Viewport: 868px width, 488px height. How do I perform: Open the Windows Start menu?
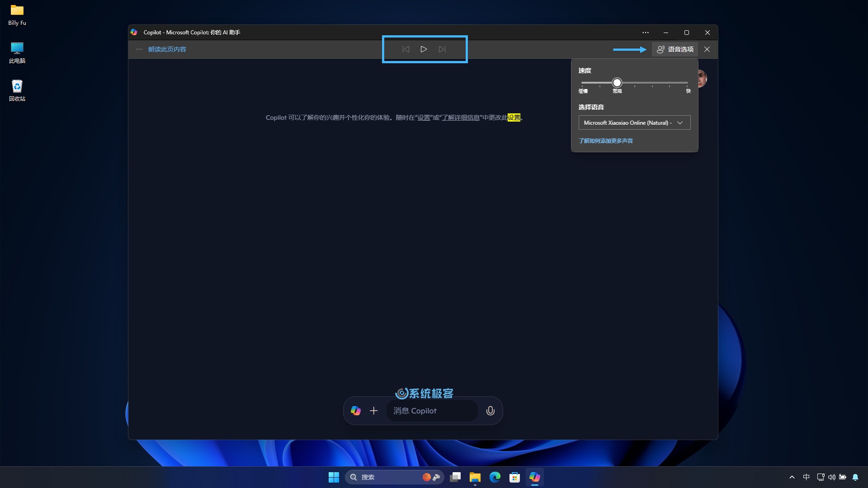[x=334, y=477]
